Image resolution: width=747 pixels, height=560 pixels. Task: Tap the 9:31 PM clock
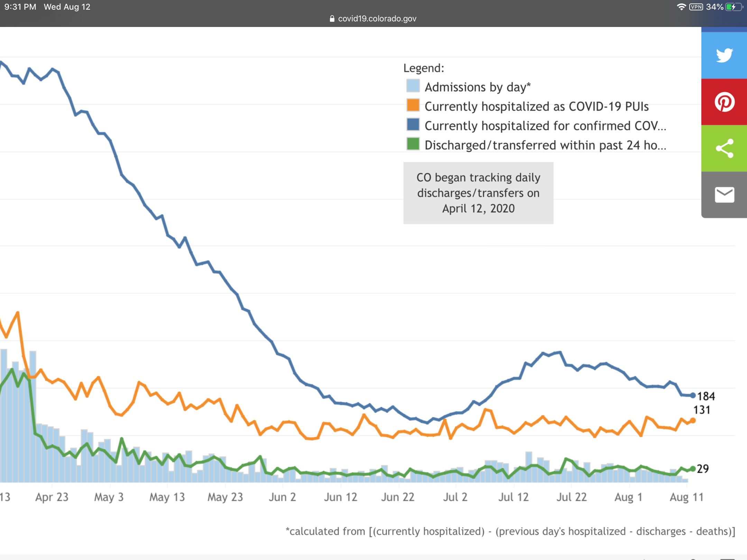(20, 7)
